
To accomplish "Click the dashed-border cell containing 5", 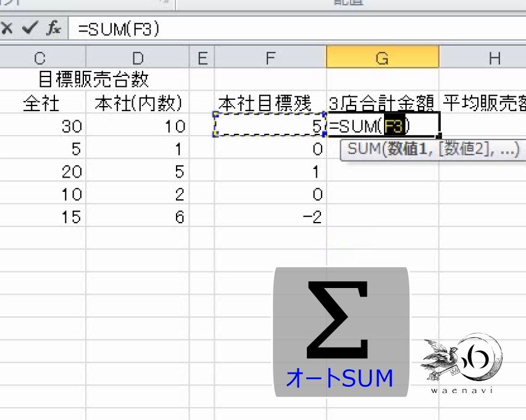I will tap(270, 126).
